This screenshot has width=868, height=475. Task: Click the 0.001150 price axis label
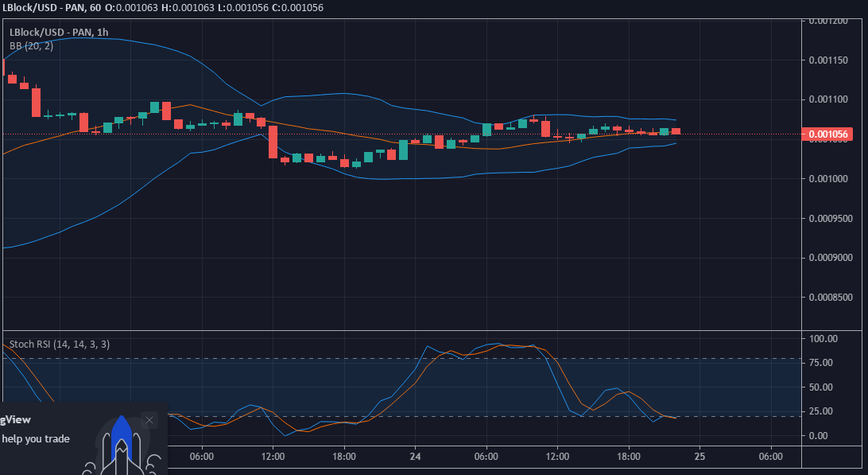tap(828, 60)
